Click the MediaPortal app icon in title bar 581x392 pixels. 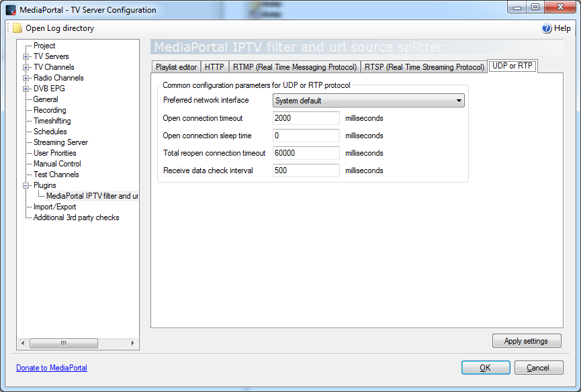tap(11, 10)
